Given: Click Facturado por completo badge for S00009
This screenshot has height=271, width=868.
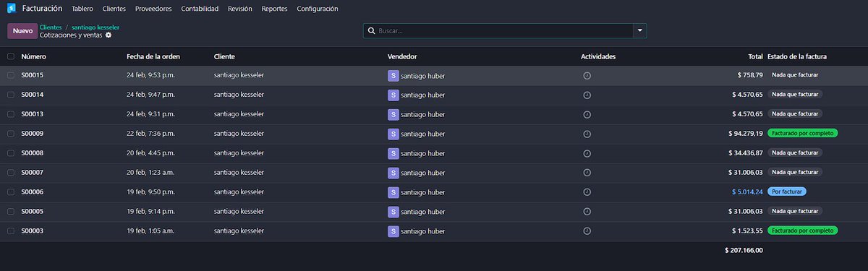Looking at the screenshot, I should point(803,134).
